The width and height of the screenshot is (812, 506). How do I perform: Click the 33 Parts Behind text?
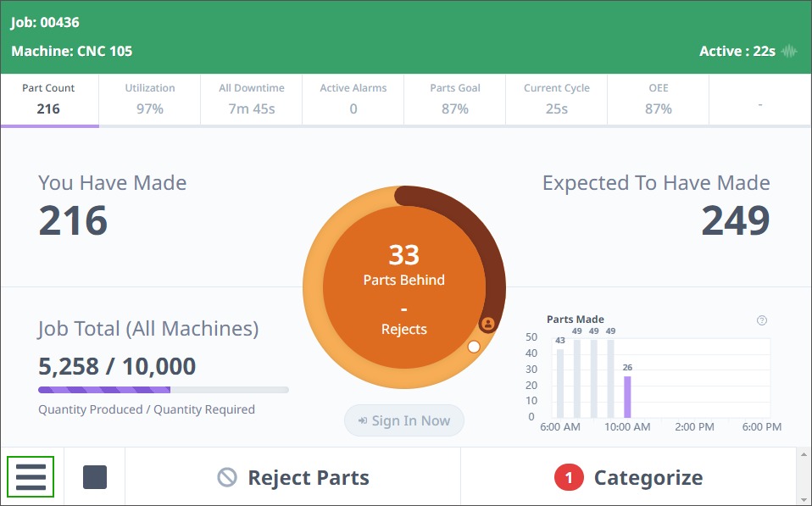[x=404, y=265]
